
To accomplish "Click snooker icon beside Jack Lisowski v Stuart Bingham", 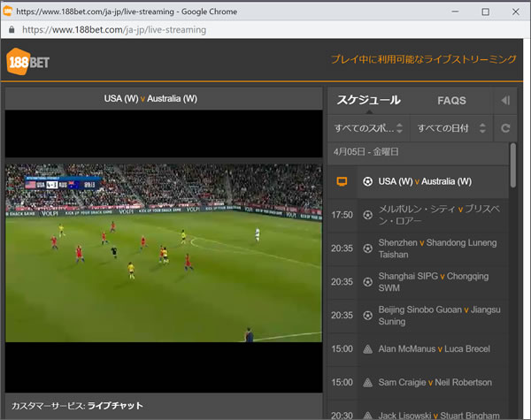I will click(367, 416).
